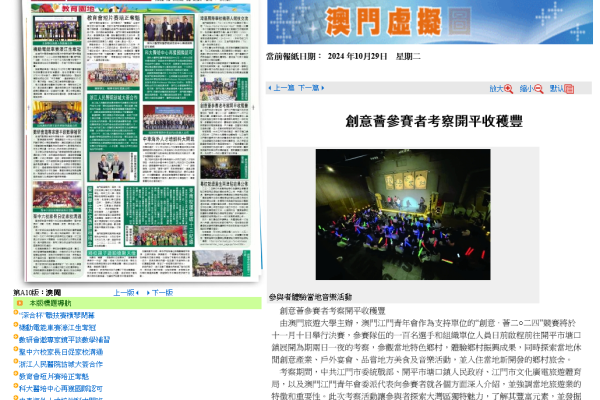Click the 默认 default size icon

pyautogui.click(x=569, y=89)
